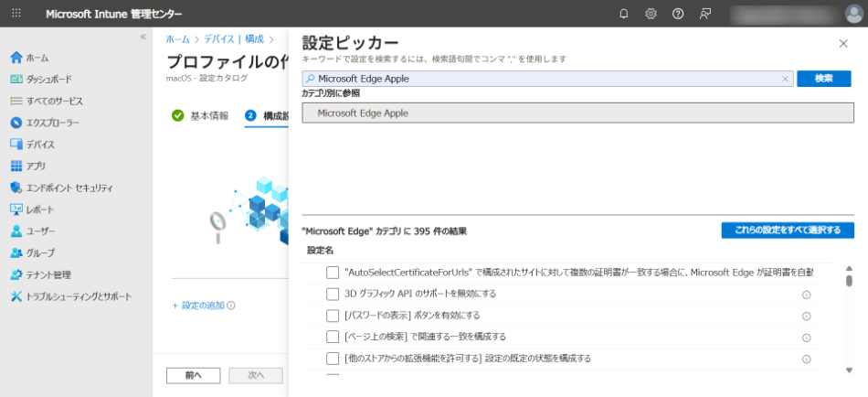Click これらの設定をすべて選択する button
This screenshot has height=397, width=868.
pos(787,231)
